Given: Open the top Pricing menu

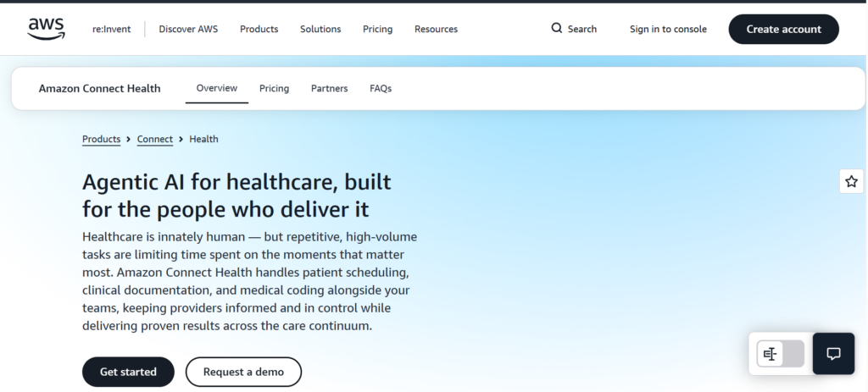Looking at the screenshot, I should (x=377, y=30).
